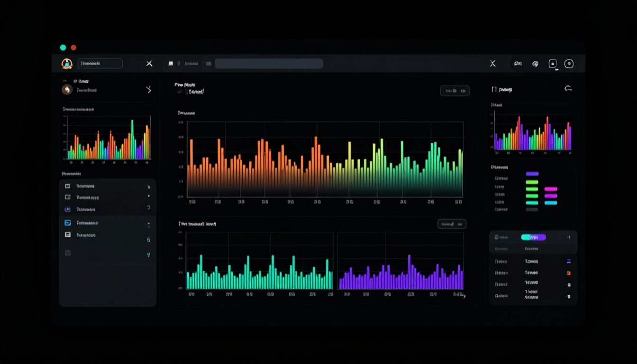Image resolution: width=637 pixels, height=364 pixels.
Task: Toggle the magenta legend pill in the right panel
Action: point(551,189)
